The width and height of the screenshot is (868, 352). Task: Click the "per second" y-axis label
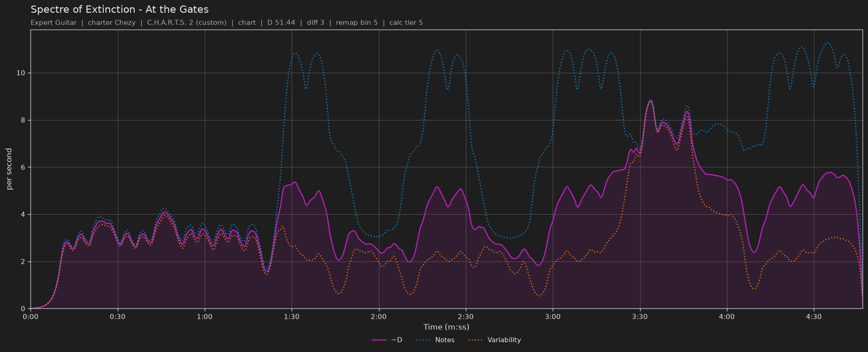click(x=9, y=169)
